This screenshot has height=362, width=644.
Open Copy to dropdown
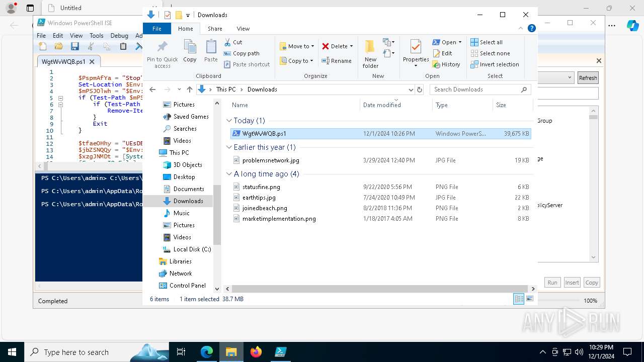coord(296,61)
